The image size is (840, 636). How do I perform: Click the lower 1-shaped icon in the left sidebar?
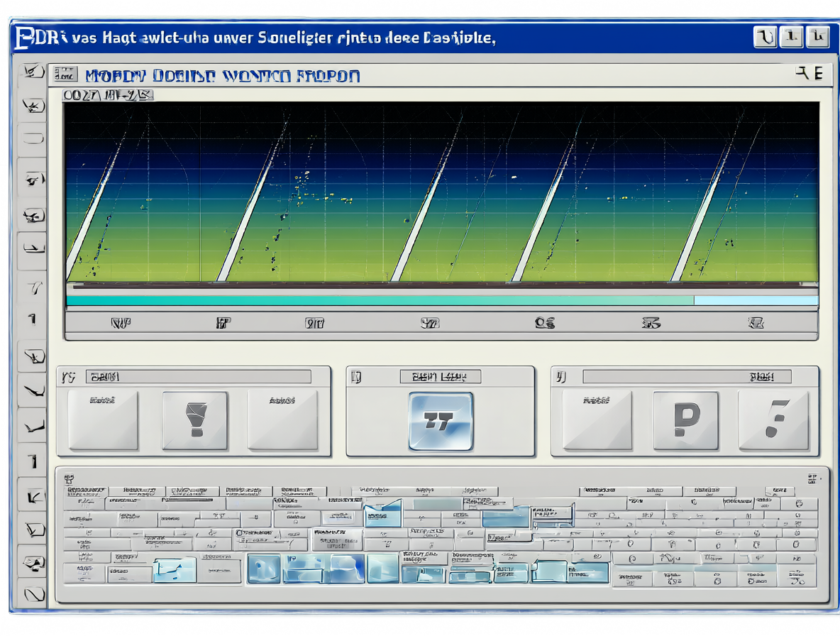[x=33, y=461]
